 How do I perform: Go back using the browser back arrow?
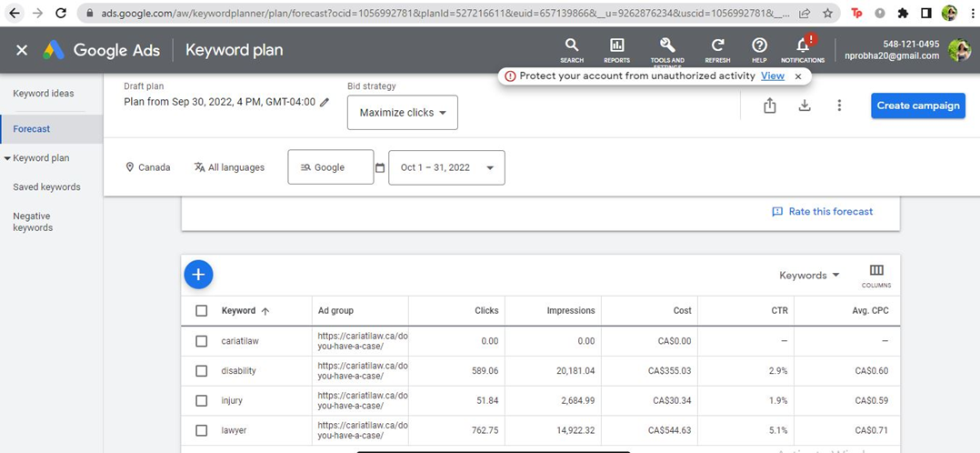pyautogui.click(x=15, y=13)
